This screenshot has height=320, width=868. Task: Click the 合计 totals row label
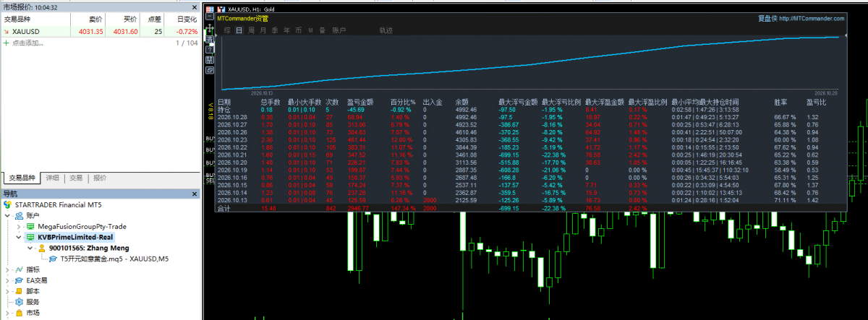click(224, 208)
